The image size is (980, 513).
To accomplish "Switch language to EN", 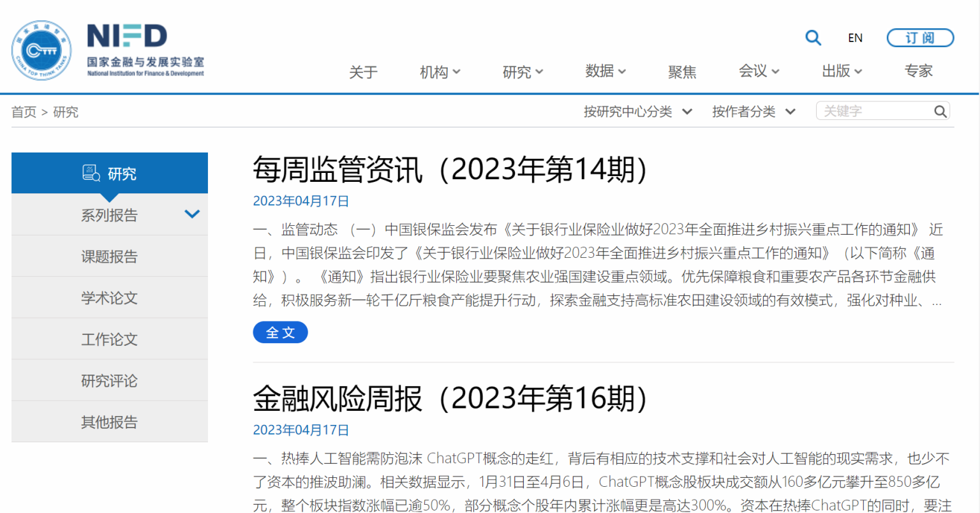I will (855, 38).
